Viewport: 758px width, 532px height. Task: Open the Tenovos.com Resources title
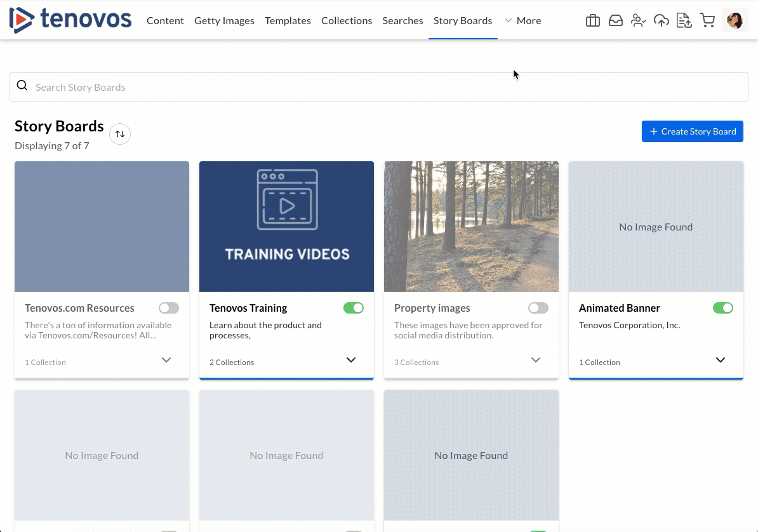[80, 308]
